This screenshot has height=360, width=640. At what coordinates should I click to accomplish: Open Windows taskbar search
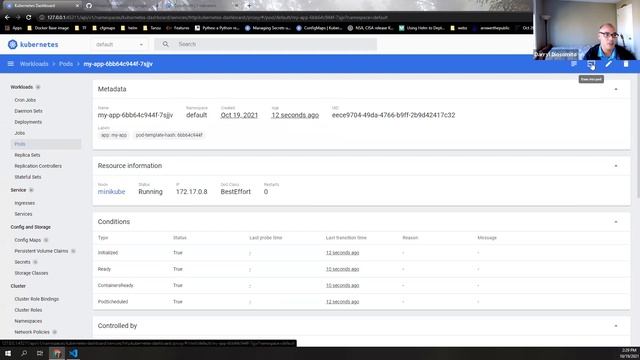point(24,353)
